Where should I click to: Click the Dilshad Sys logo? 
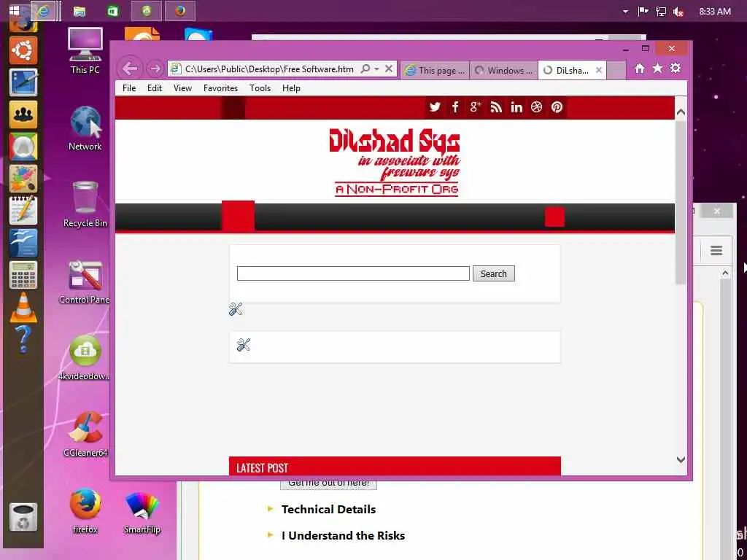click(x=395, y=162)
